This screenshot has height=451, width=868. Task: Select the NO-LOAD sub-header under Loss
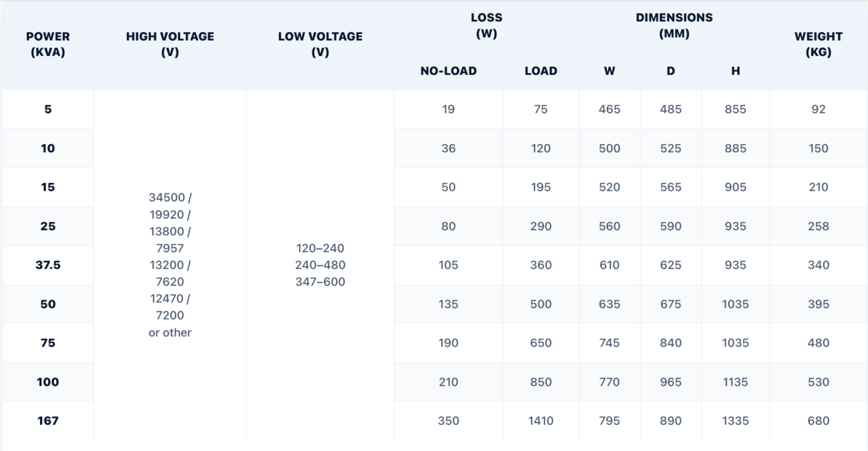(449, 71)
